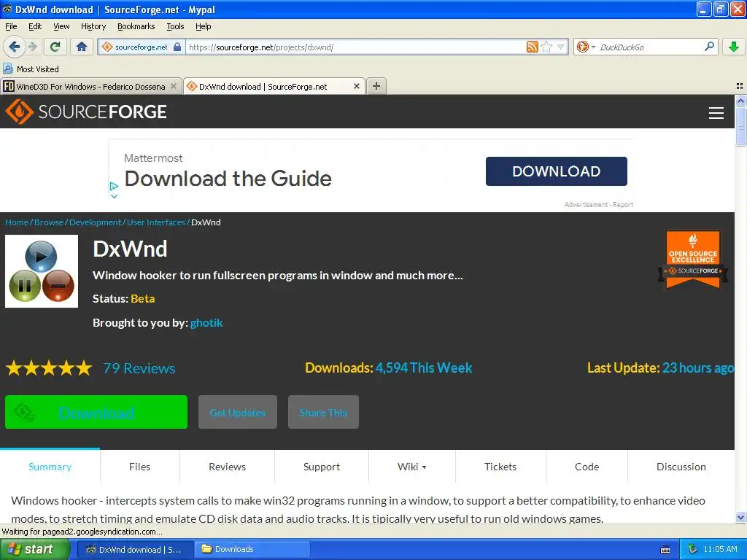Open the History menu
747x560 pixels.
point(93,26)
